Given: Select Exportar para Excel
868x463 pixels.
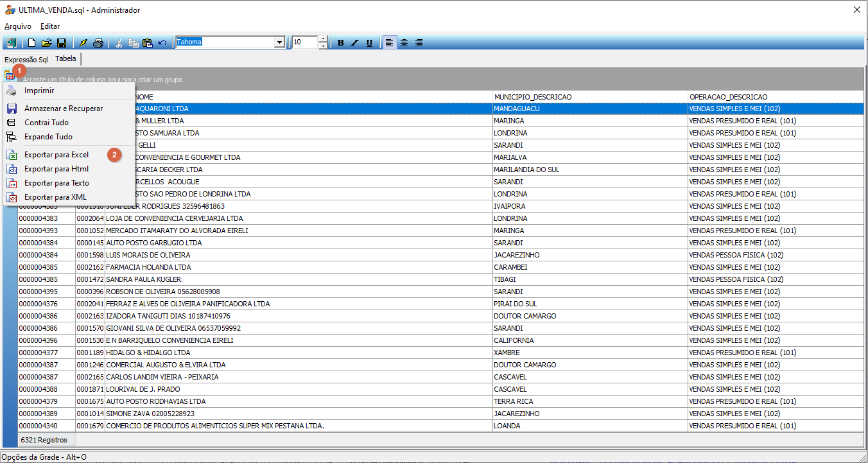Looking at the screenshot, I should pos(69,155).
